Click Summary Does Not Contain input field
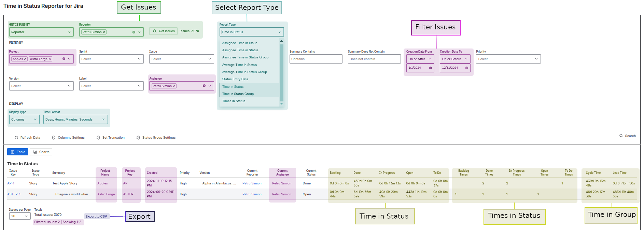Viewport: 644px width, 237px height. (x=374, y=59)
